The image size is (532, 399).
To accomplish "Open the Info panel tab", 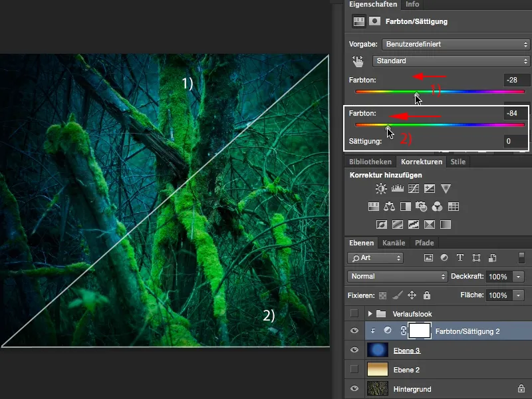I will pyautogui.click(x=414, y=5).
